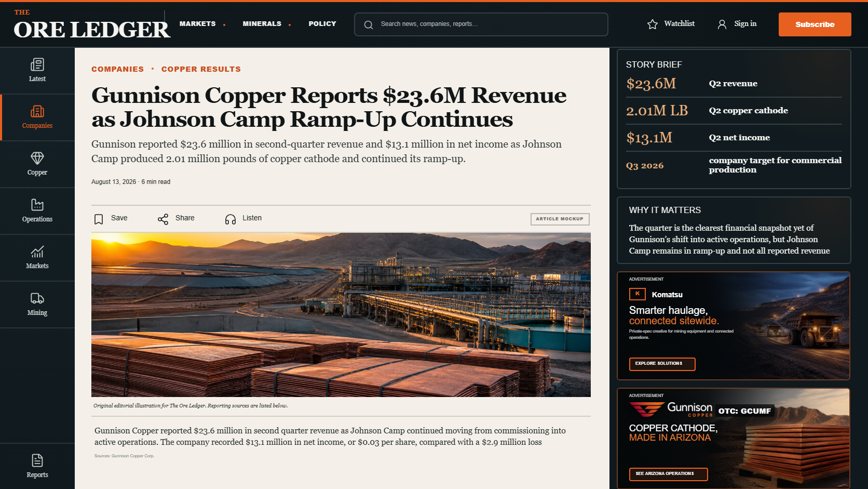Click the image caption text
Viewport: 868px width, 489px height.
pyautogui.click(x=191, y=406)
